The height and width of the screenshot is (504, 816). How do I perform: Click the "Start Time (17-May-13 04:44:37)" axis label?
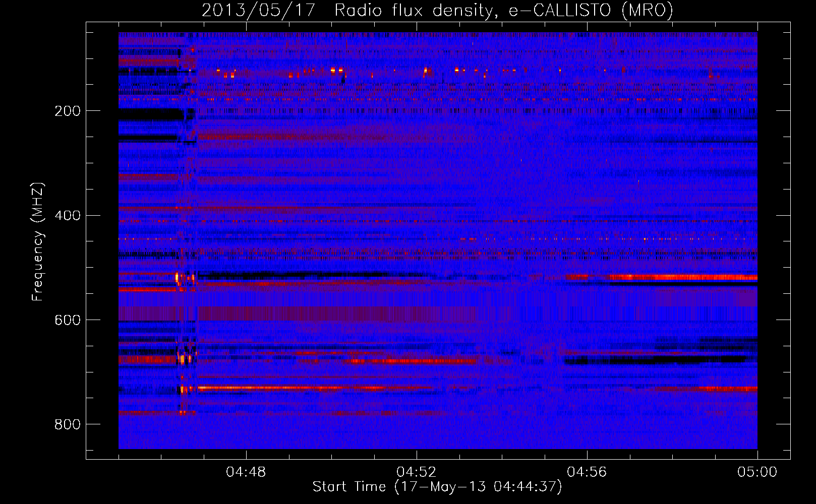click(437, 486)
